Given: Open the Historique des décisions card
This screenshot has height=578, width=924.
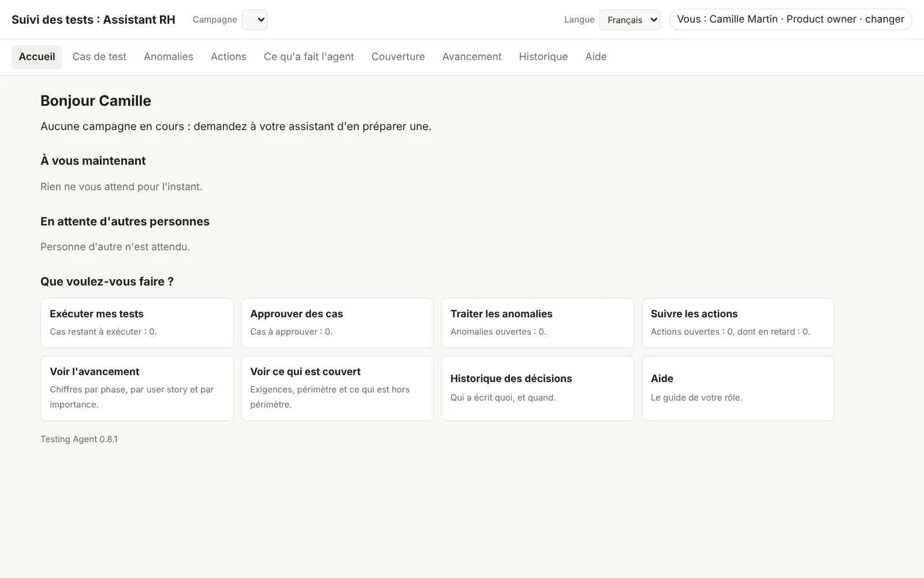Looking at the screenshot, I should 538,388.
